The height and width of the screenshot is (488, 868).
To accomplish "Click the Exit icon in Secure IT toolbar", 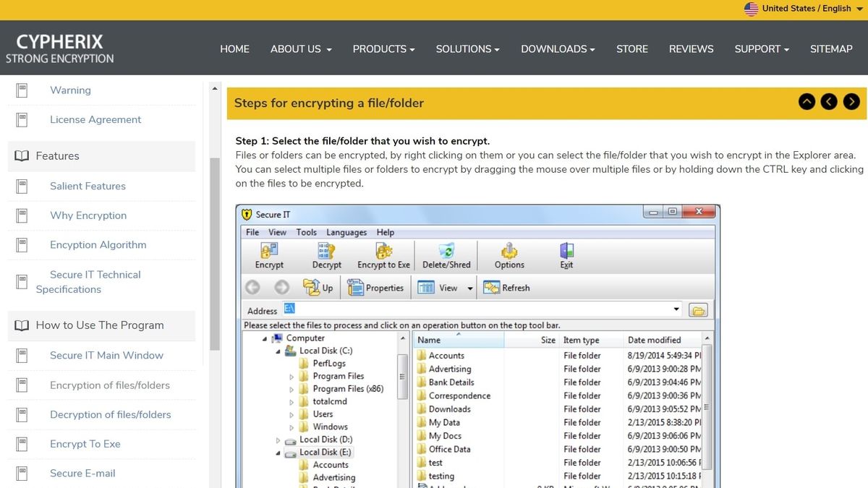I will 566,254.
